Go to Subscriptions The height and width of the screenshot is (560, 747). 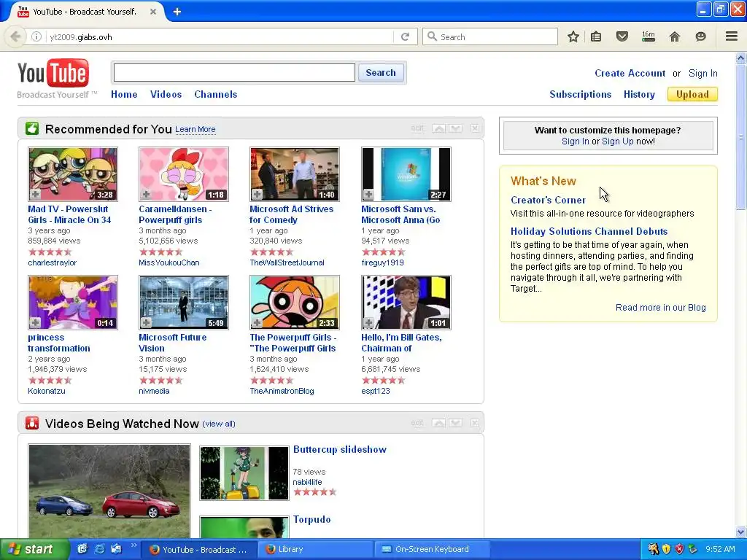580,94
